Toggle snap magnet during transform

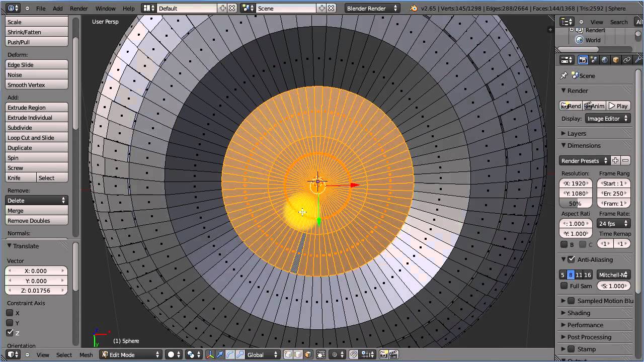(x=354, y=354)
